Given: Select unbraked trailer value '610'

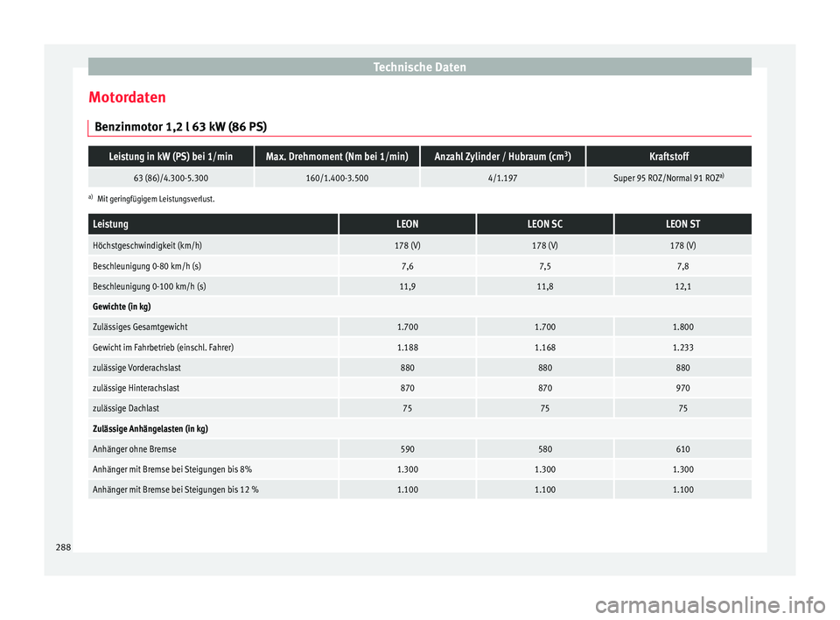Looking at the screenshot, I should (x=682, y=449).
